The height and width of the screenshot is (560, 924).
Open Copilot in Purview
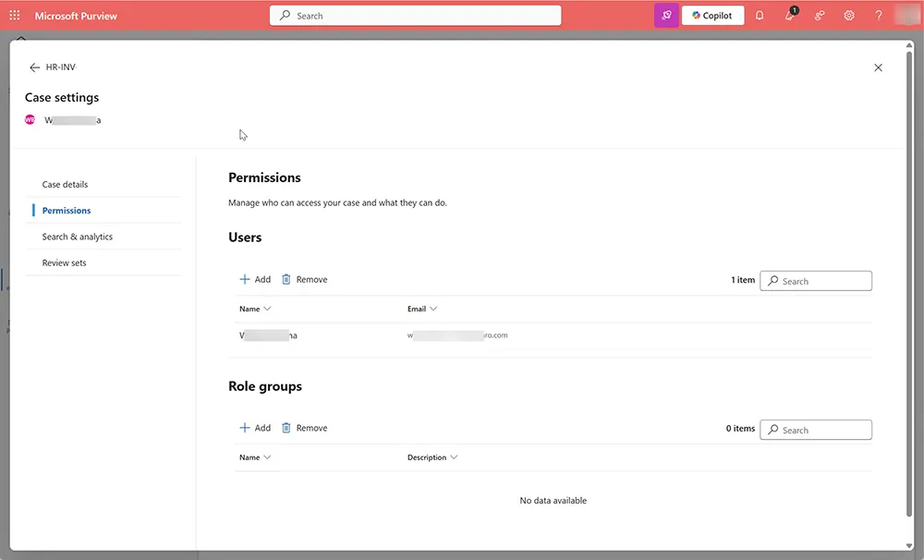[712, 15]
